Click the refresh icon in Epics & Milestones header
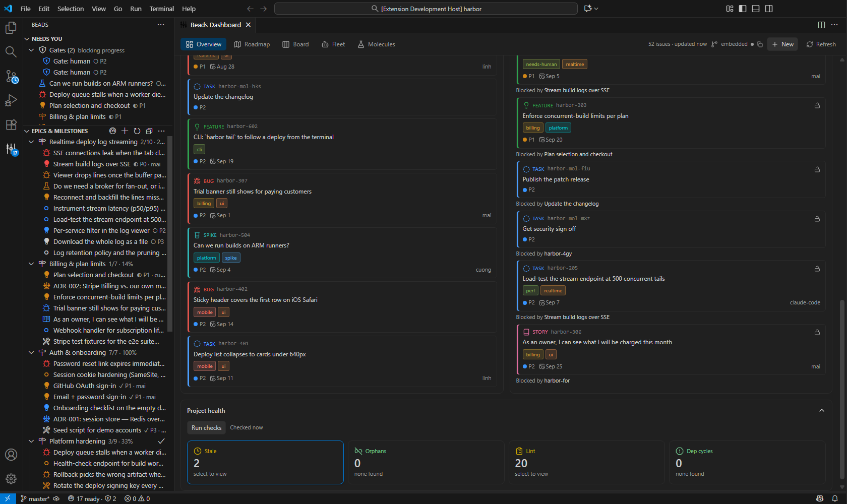847x504 pixels. (x=137, y=131)
